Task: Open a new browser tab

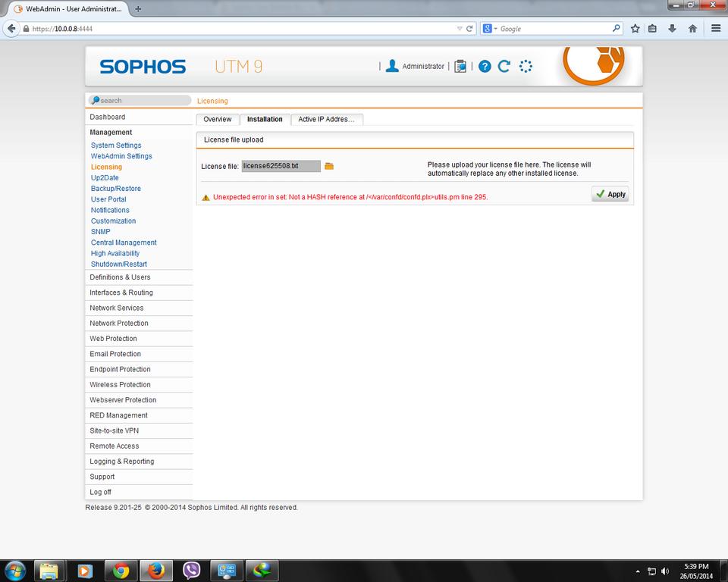Action: pos(138,9)
